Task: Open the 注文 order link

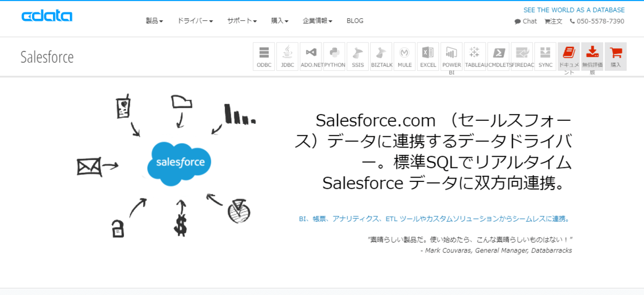Action: 553,21
